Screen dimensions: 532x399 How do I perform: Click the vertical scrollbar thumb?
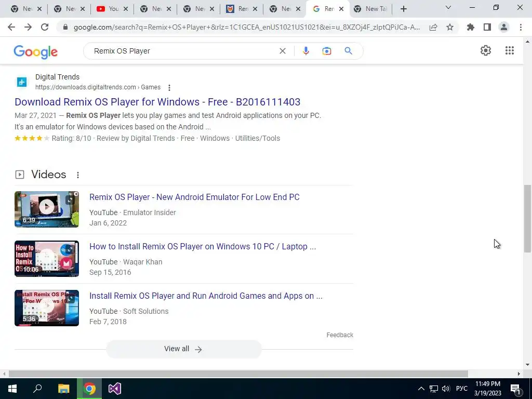(527, 219)
